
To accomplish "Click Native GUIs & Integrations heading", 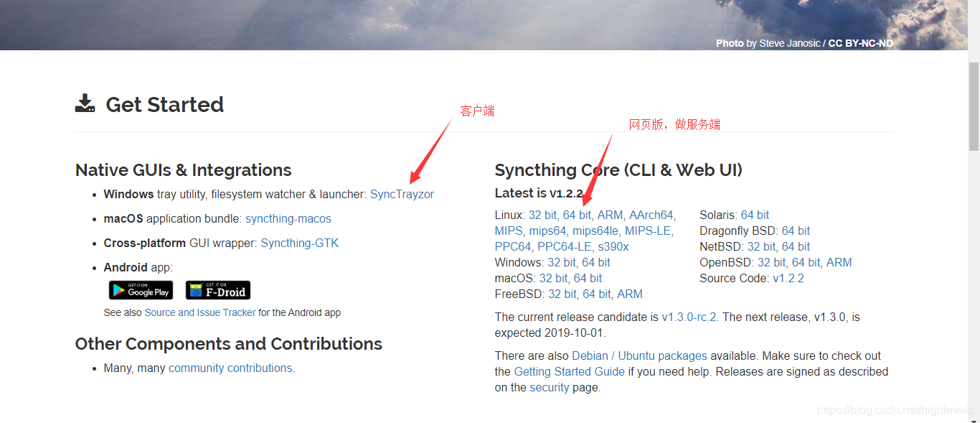I will click(183, 170).
